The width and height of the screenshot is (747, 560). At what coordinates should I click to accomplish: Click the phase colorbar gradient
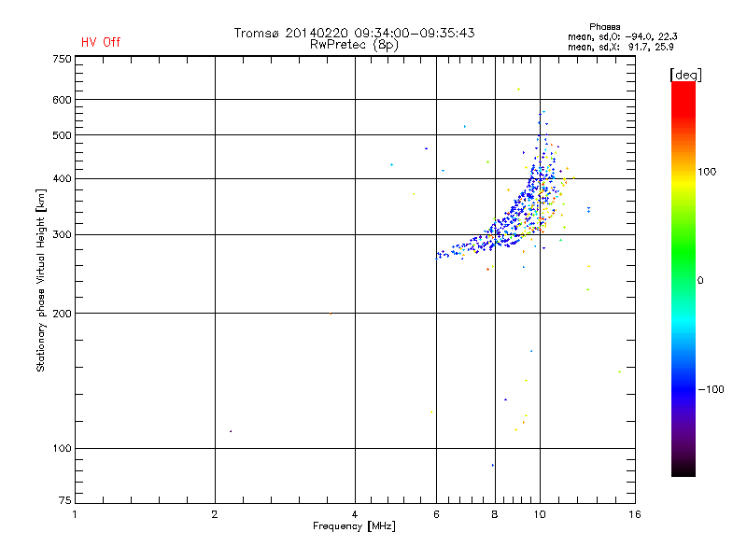point(684,278)
